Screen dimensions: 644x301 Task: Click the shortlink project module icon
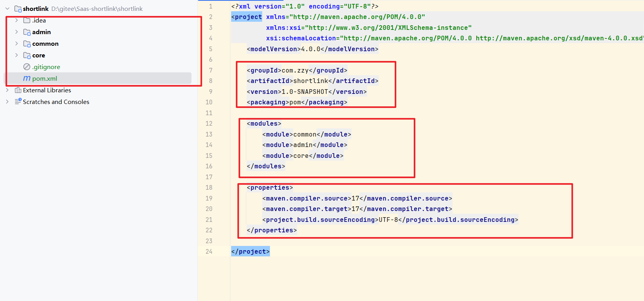click(x=18, y=9)
